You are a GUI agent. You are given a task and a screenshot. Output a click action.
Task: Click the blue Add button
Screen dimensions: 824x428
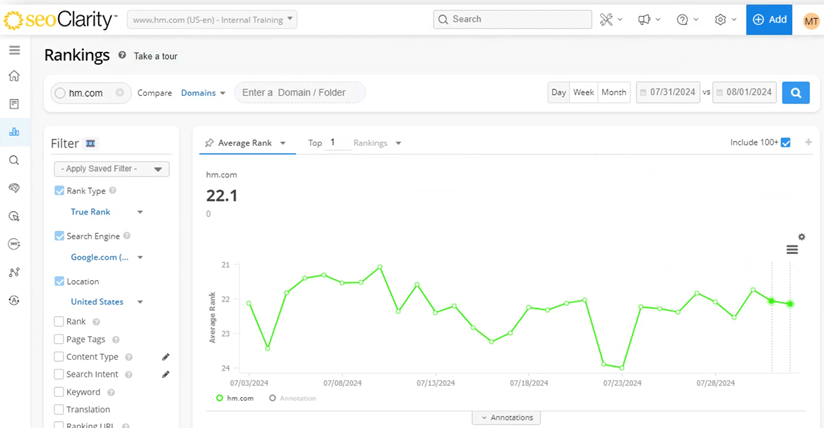769,19
